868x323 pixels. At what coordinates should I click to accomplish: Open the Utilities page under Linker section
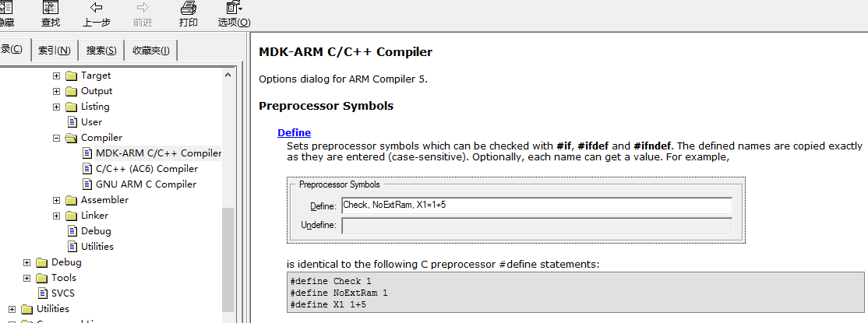coord(97,247)
